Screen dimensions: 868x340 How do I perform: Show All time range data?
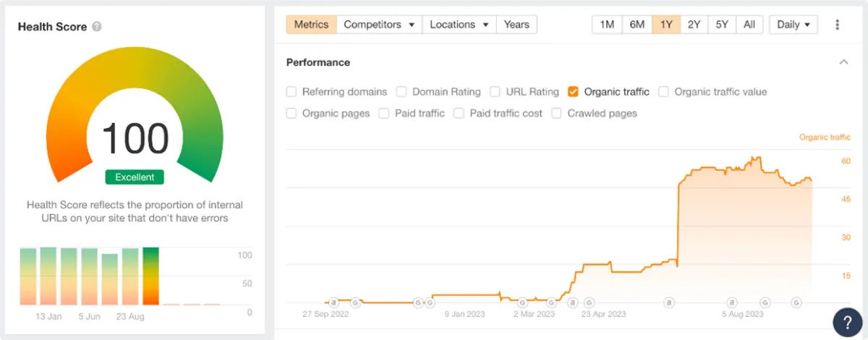pyautogui.click(x=749, y=25)
